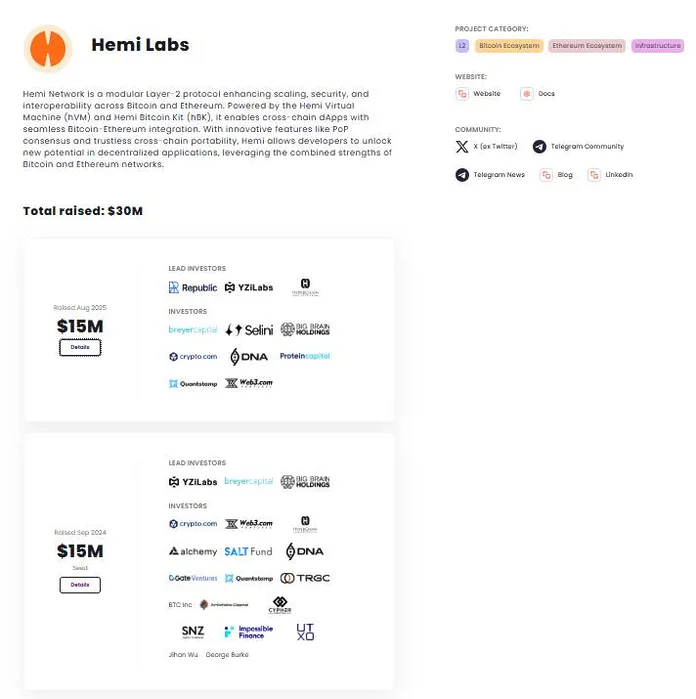Screen dimensions: 696x699
Task: Click the alchemy investor logo
Action: (193, 551)
